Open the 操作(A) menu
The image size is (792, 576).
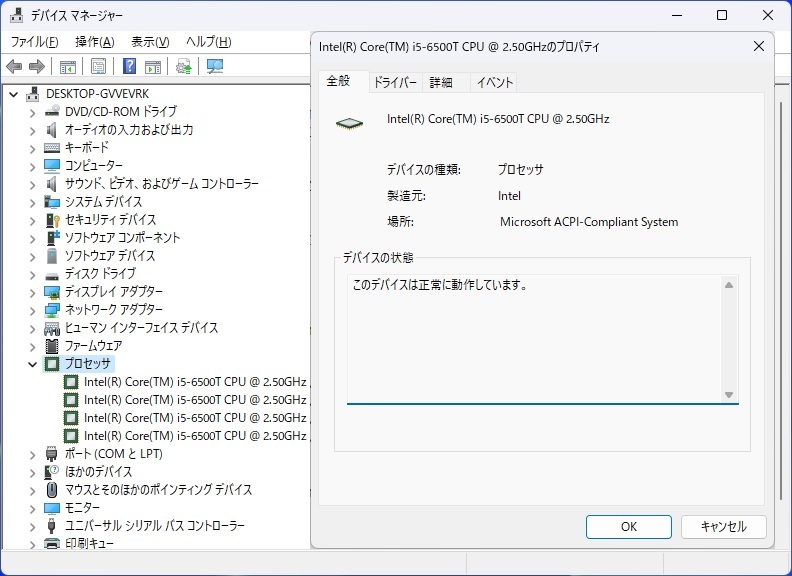point(94,41)
